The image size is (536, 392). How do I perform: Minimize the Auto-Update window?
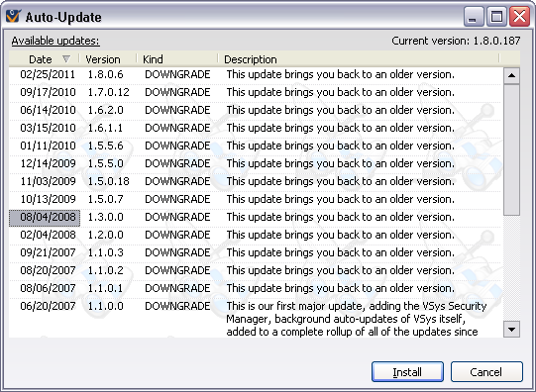tap(474, 17)
